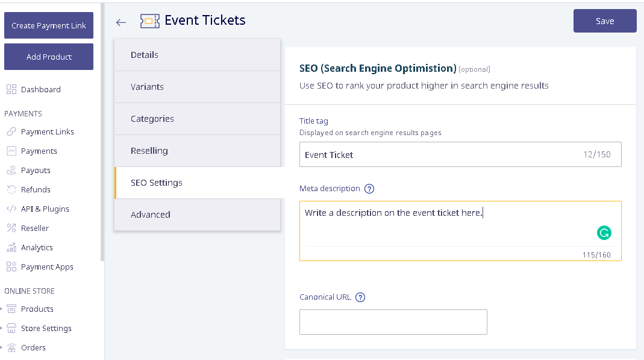Open Payment Links in sidebar
644x360 pixels.
pos(40,132)
